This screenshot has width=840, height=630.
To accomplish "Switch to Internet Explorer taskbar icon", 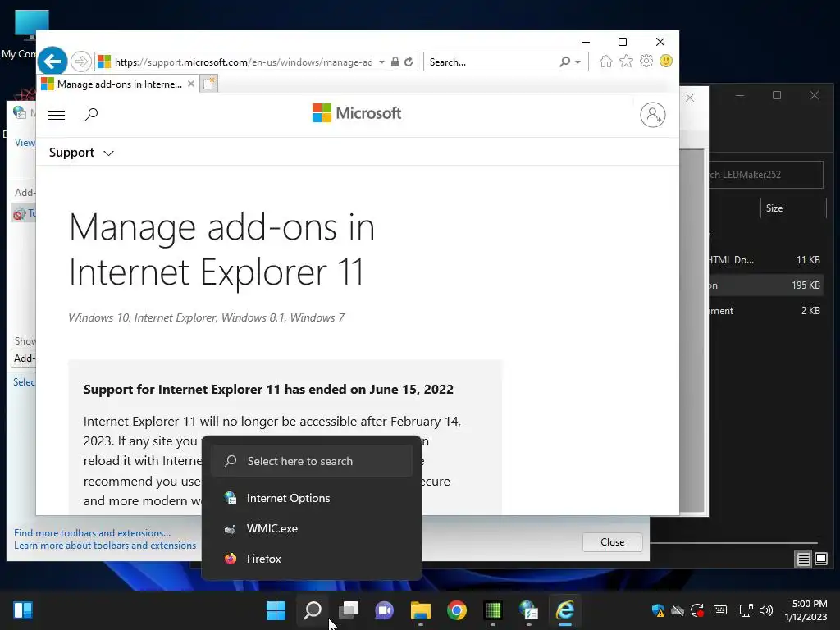I will click(x=565, y=610).
